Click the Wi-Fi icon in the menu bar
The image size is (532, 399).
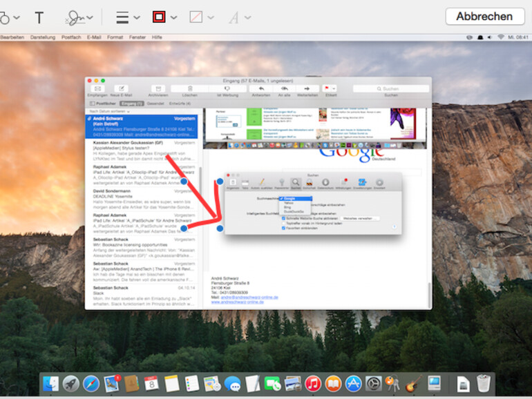click(501, 37)
